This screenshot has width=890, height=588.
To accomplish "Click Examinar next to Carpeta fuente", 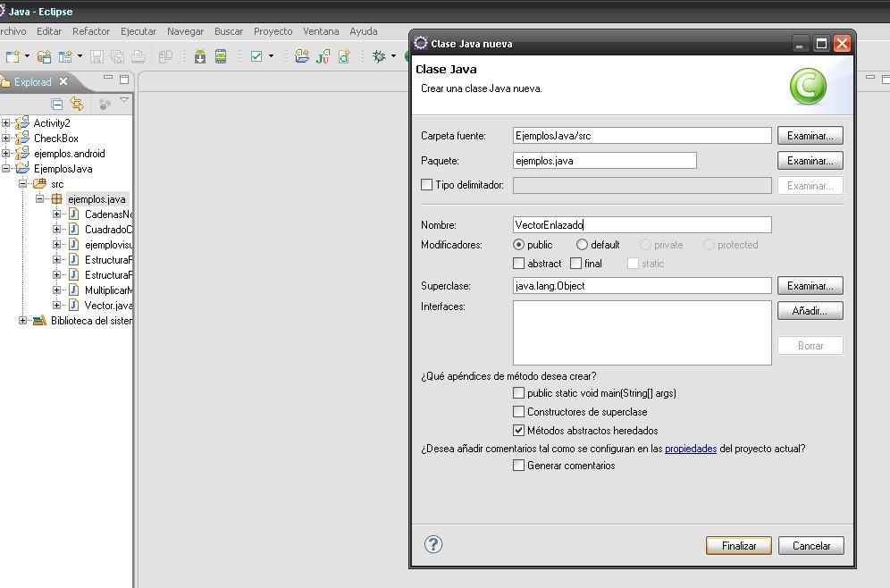I will pos(810,136).
